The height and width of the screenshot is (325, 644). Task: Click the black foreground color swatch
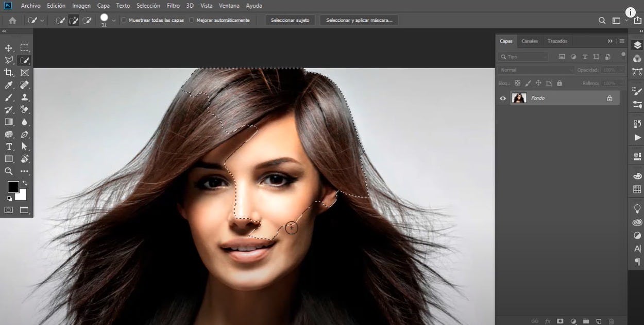(13, 186)
